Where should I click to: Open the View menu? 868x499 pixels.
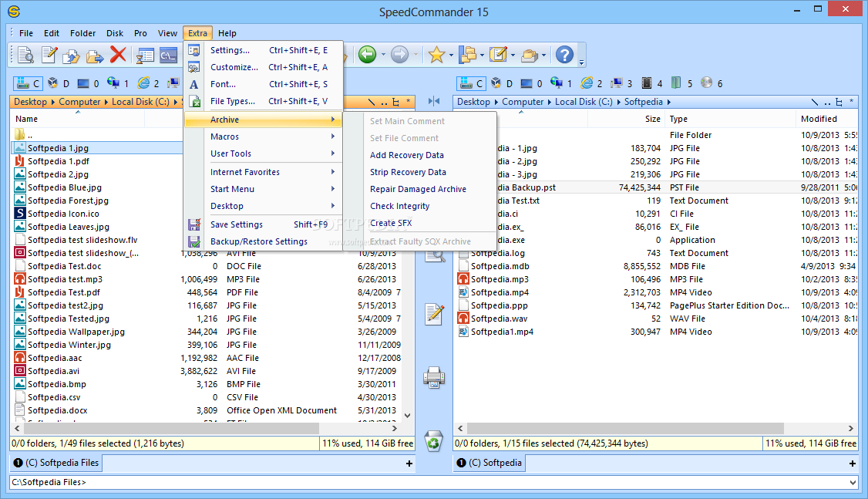point(167,33)
